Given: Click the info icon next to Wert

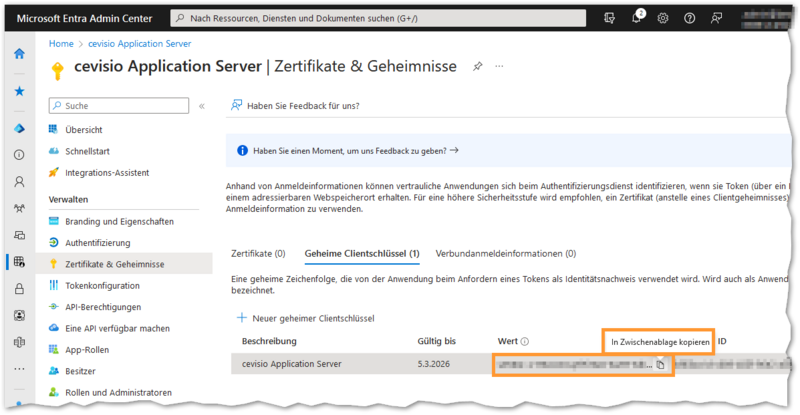Looking at the screenshot, I should 524,341.
